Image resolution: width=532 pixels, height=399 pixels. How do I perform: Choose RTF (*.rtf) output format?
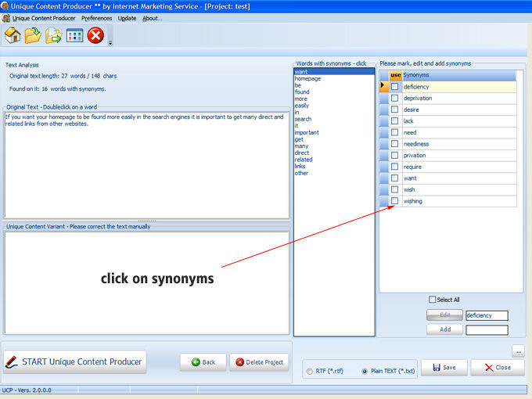pos(310,371)
